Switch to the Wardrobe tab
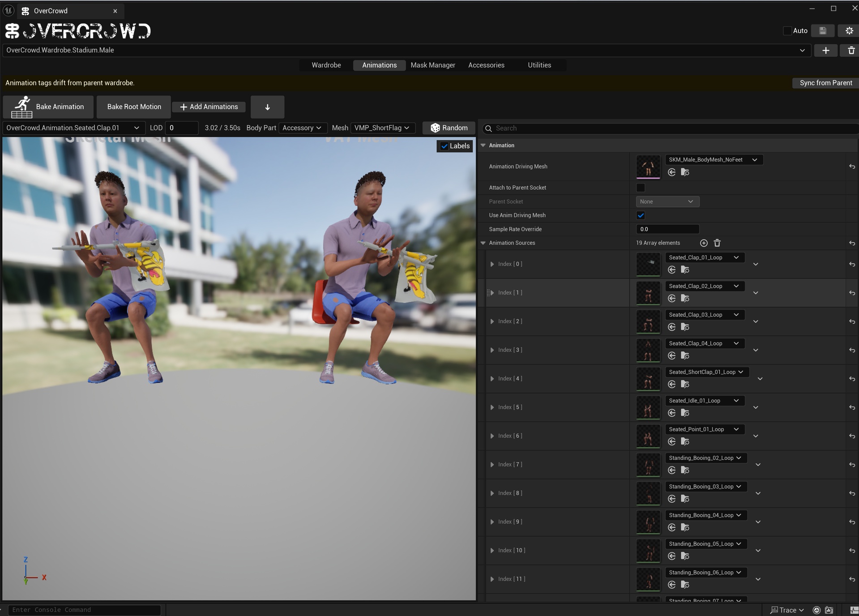The width and height of the screenshot is (859, 616). coord(326,65)
